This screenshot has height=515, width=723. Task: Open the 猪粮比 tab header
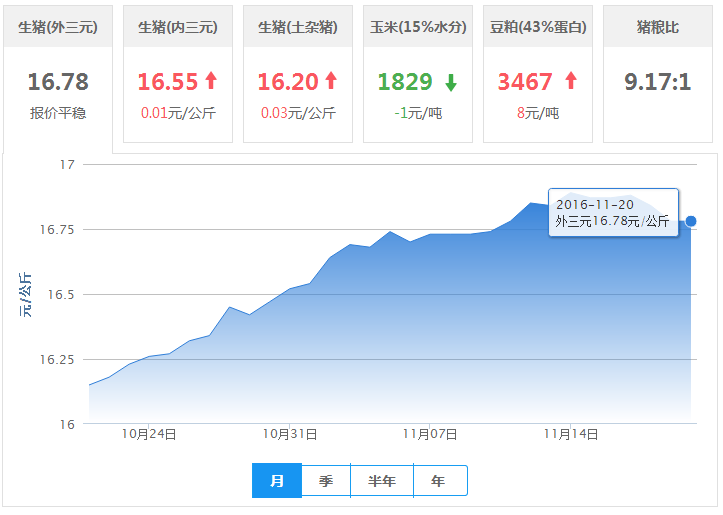click(x=657, y=27)
